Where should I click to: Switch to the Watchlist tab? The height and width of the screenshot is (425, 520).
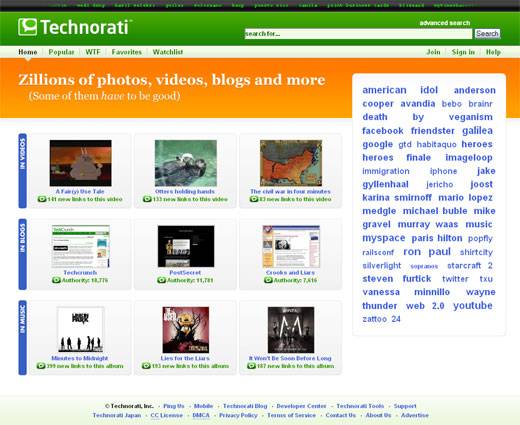pyautogui.click(x=168, y=52)
